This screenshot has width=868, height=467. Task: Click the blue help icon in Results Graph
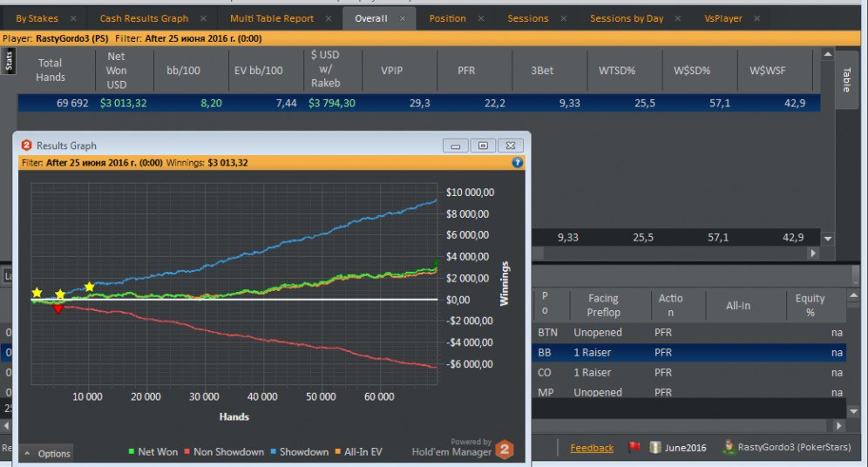(518, 162)
